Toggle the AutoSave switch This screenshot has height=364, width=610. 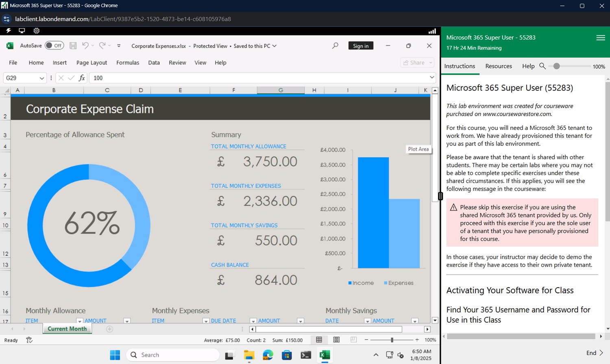pos(54,45)
